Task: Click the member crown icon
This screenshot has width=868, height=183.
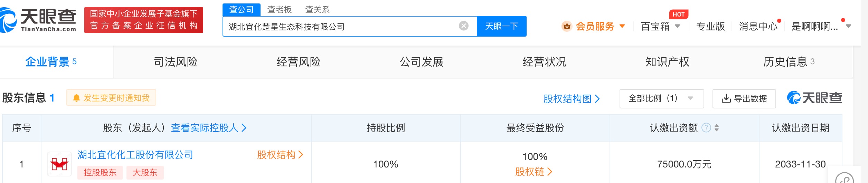Action: [567, 26]
